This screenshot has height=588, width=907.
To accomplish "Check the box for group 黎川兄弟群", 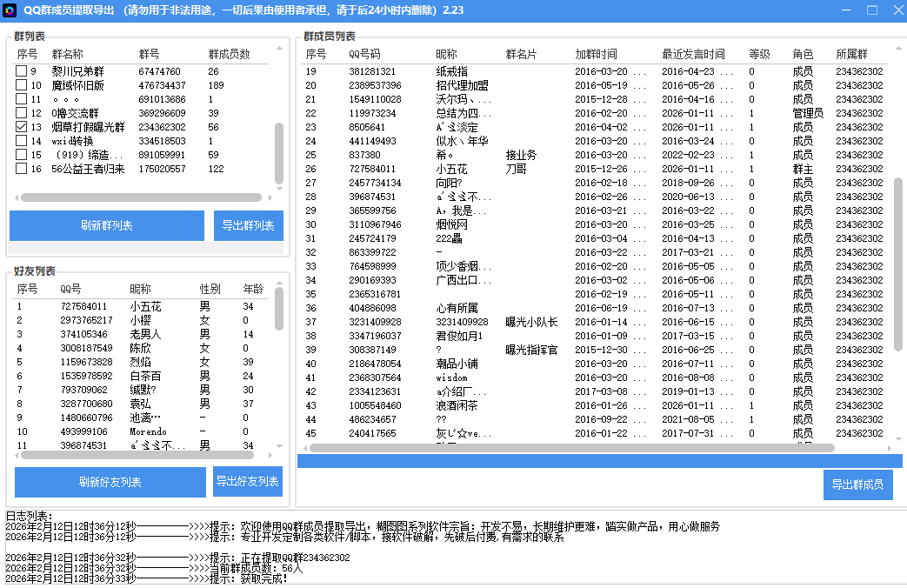I will click(x=22, y=71).
